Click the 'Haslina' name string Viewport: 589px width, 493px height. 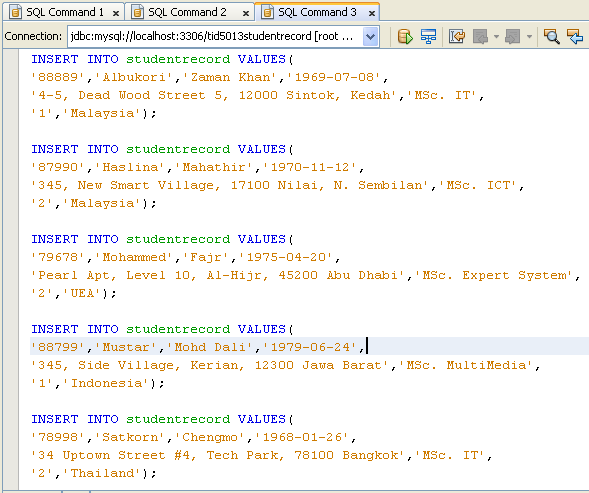pos(130,167)
